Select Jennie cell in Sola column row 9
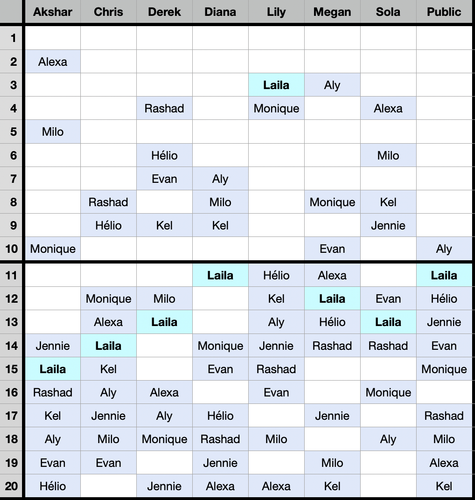The height and width of the screenshot is (500, 475). click(388, 225)
